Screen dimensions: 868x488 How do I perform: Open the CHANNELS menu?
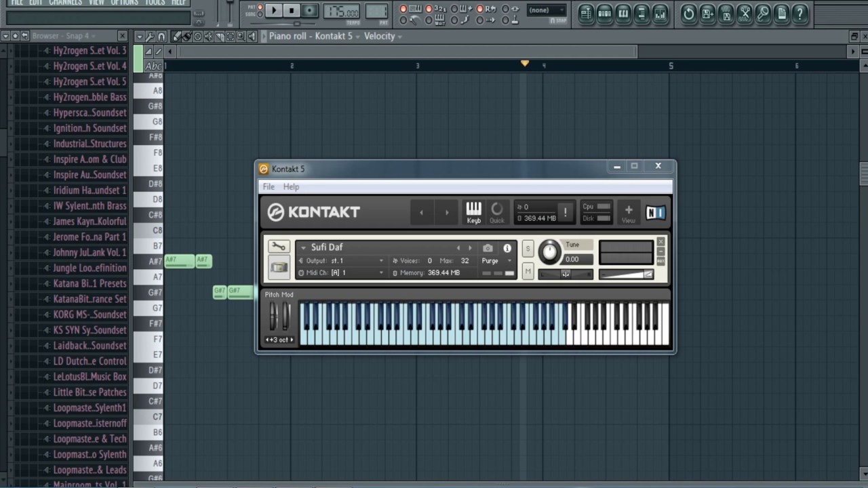pos(65,3)
